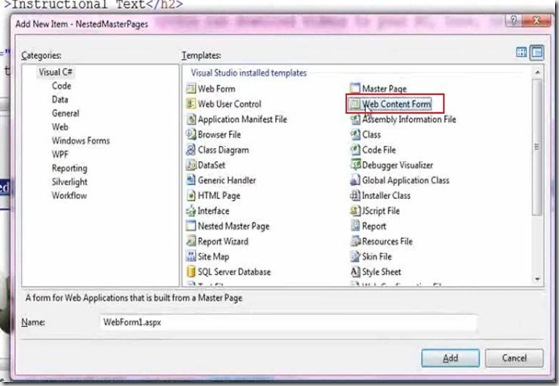Open the Silverlight category
The image size is (559, 386).
[70, 182]
